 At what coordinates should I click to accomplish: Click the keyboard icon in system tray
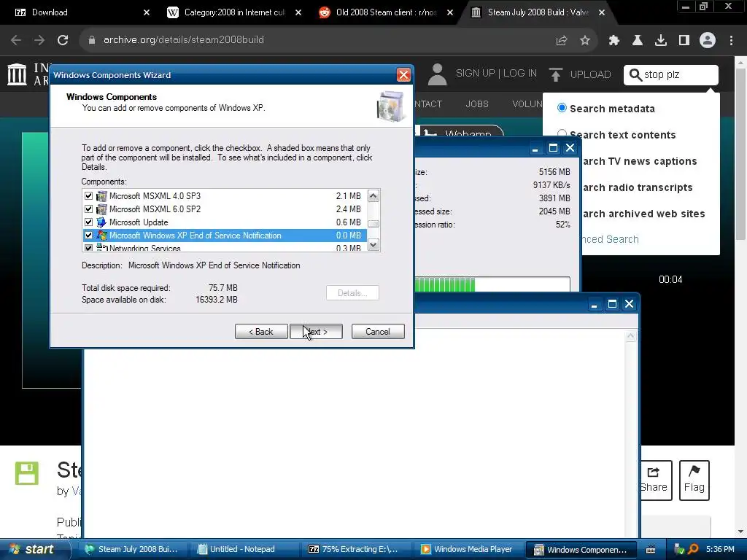click(651, 550)
